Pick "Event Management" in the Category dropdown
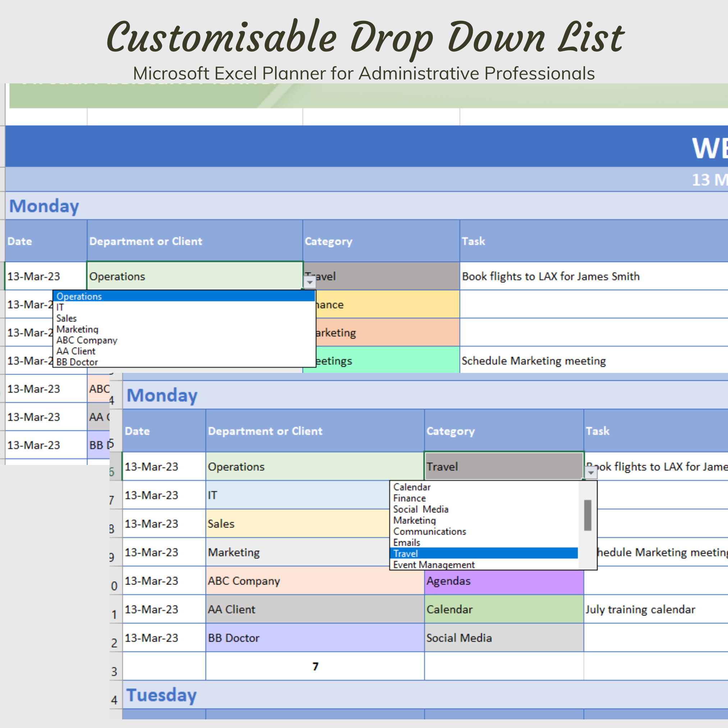Screen dimensions: 728x728 pos(434,564)
